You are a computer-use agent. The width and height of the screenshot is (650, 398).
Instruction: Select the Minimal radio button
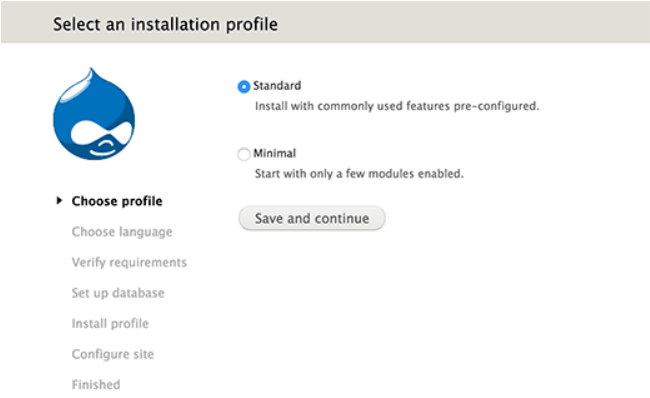tap(244, 154)
